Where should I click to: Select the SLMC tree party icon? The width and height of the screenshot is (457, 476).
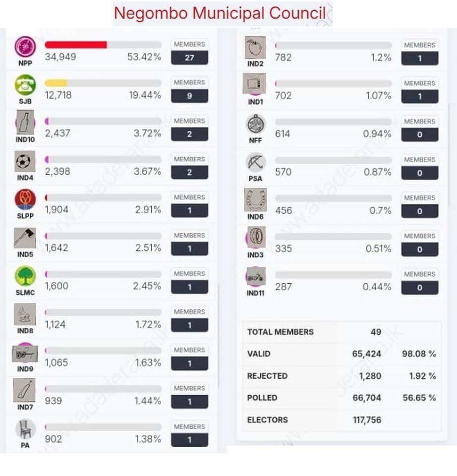(25, 276)
